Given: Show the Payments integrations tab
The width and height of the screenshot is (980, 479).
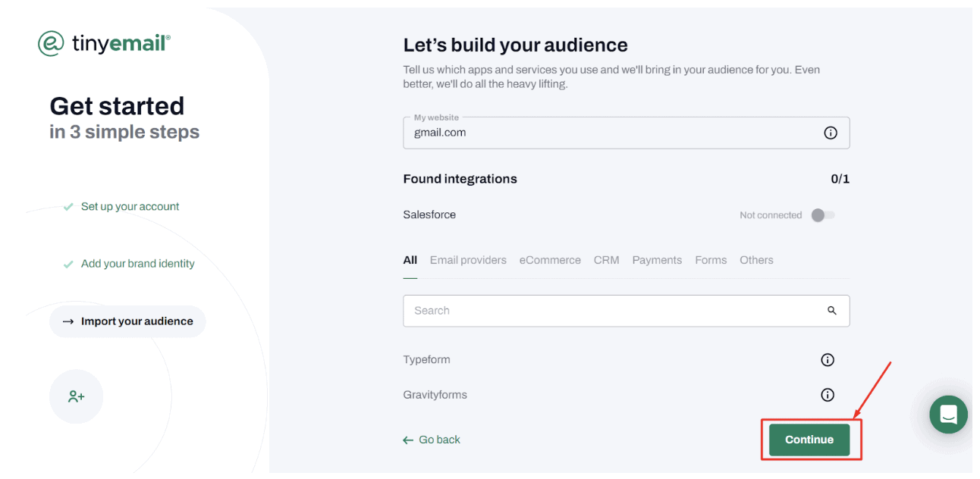Looking at the screenshot, I should (657, 260).
